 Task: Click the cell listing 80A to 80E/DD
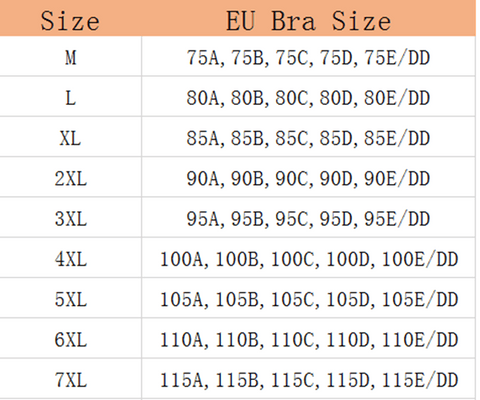[308, 97]
